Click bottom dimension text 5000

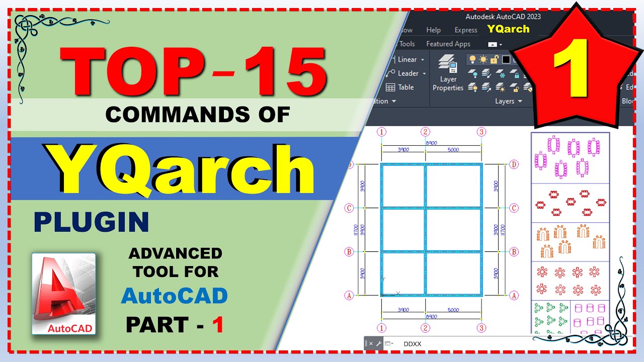pyautogui.click(x=453, y=310)
